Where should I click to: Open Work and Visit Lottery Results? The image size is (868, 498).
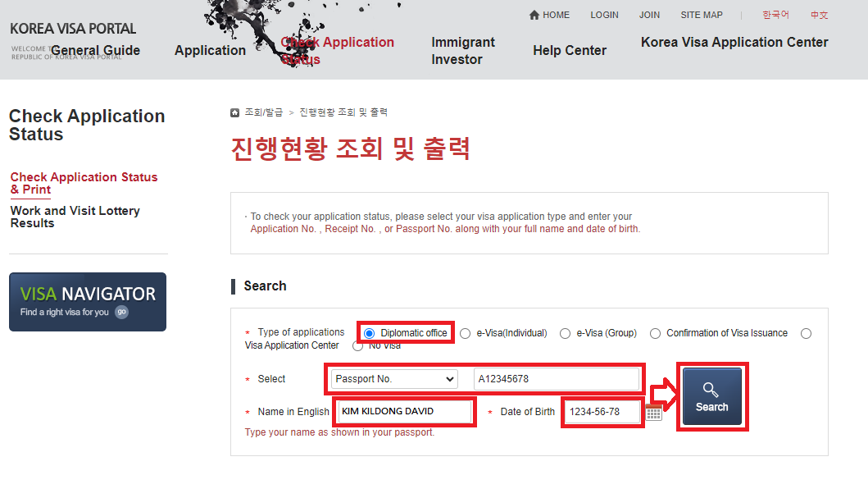click(x=75, y=217)
